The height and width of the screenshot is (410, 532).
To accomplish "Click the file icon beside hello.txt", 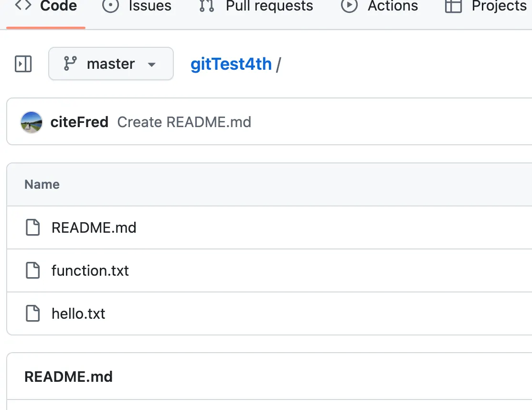I will (32, 313).
